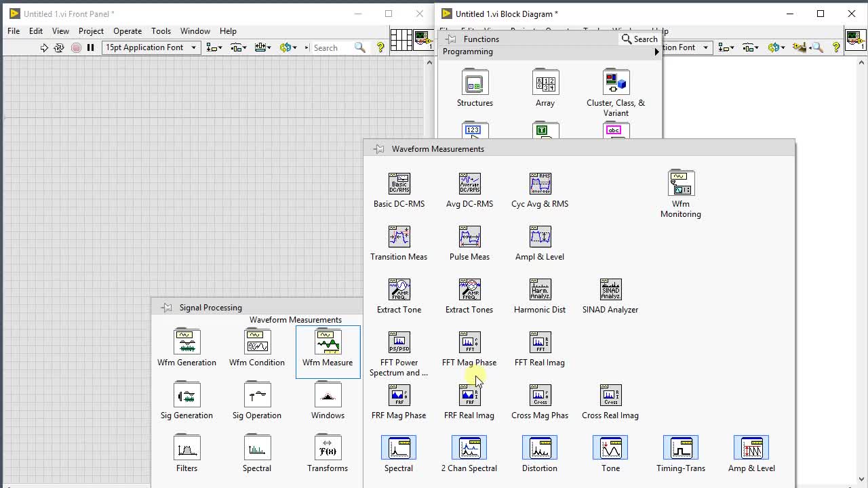
Task: Select the Basic DC-RMS function
Action: point(399,184)
